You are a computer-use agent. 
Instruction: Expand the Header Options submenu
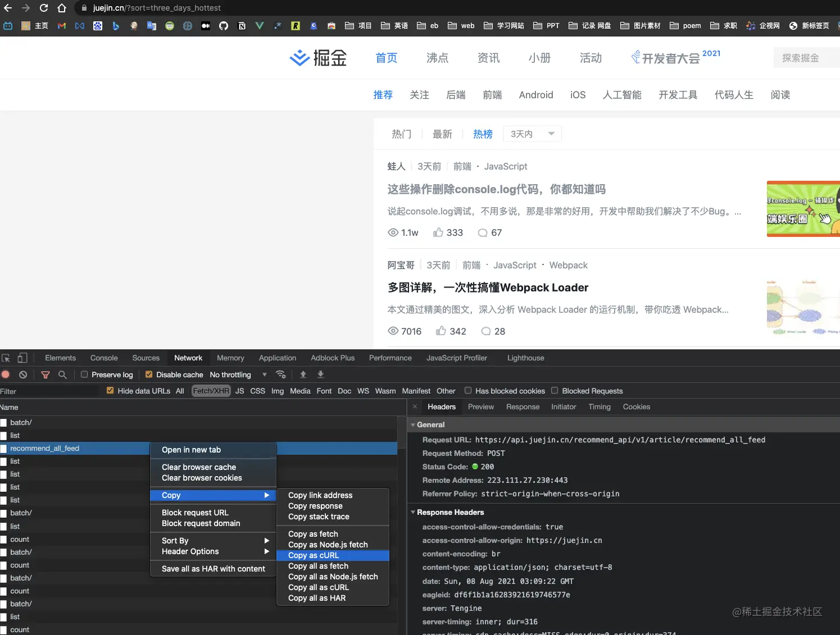pyautogui.click(x=214, y=551)
